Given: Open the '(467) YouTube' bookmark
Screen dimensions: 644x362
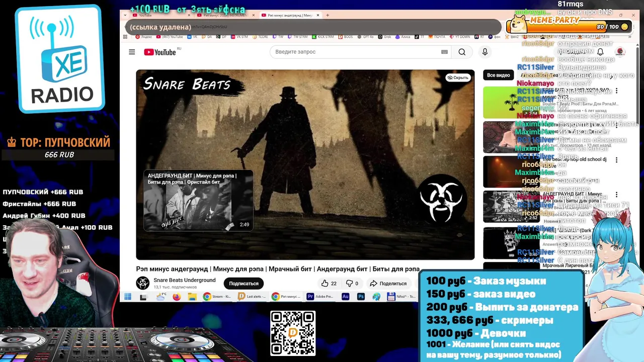Looking at the screenshot, I should tap(169, 37).
